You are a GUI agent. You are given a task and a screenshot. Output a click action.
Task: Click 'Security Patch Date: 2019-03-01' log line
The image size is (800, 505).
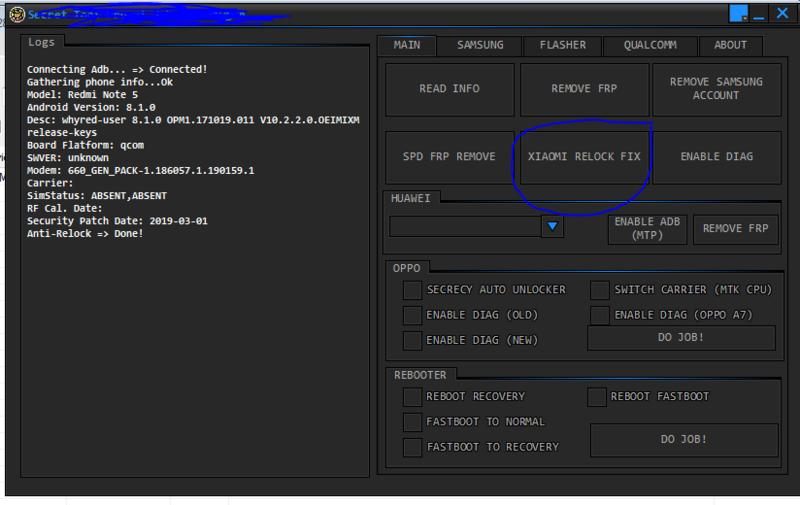pyautogui.click(x=117, y=221)
